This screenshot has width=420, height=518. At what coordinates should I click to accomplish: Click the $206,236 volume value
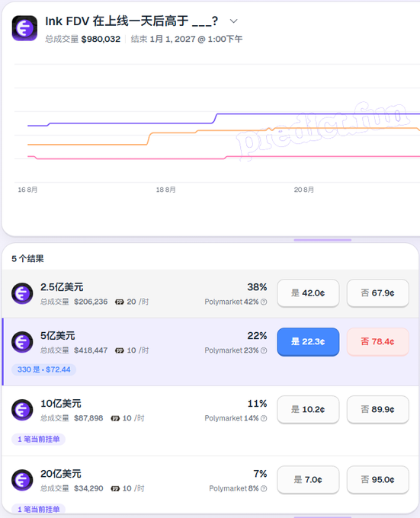click(x=91, y=302)
